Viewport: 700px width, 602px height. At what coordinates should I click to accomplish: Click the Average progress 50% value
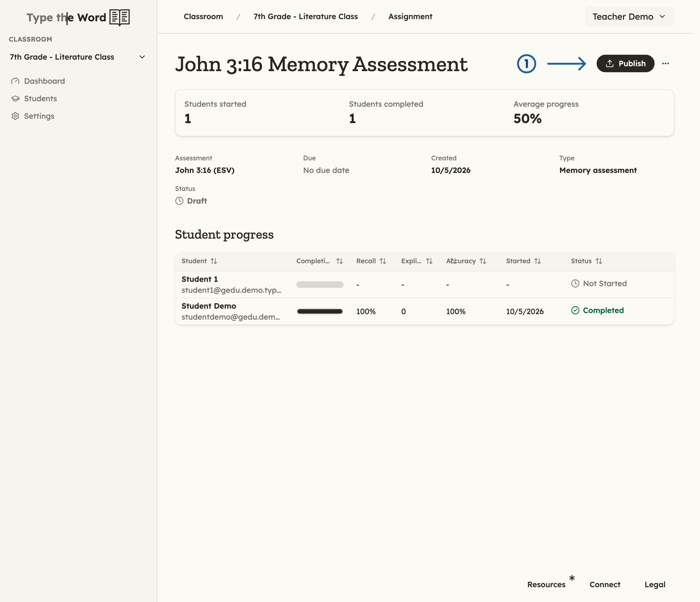pos(527,119)
